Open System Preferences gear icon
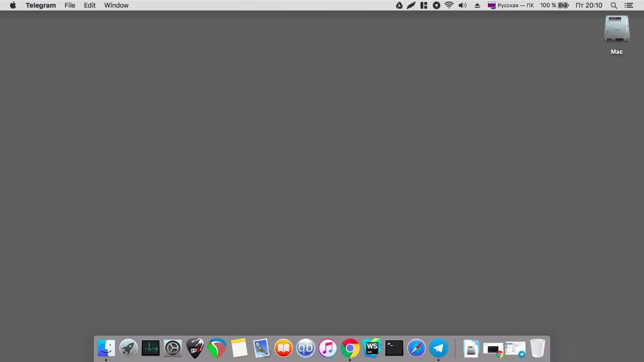 (173, 348)
